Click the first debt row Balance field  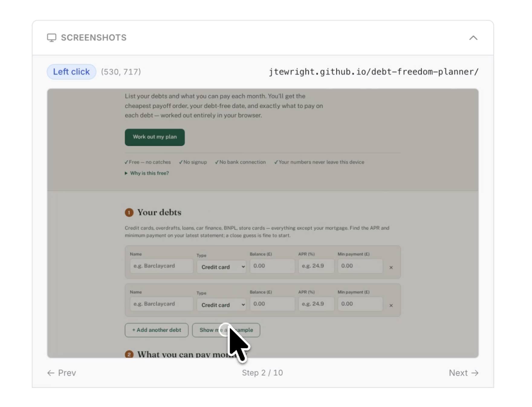(272, 266)
